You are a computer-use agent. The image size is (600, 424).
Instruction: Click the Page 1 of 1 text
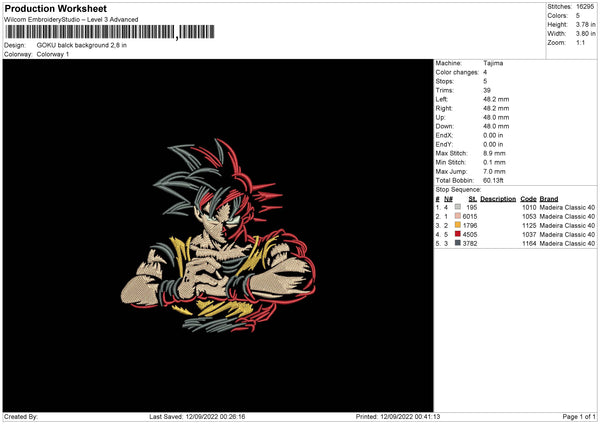(579, 417)
